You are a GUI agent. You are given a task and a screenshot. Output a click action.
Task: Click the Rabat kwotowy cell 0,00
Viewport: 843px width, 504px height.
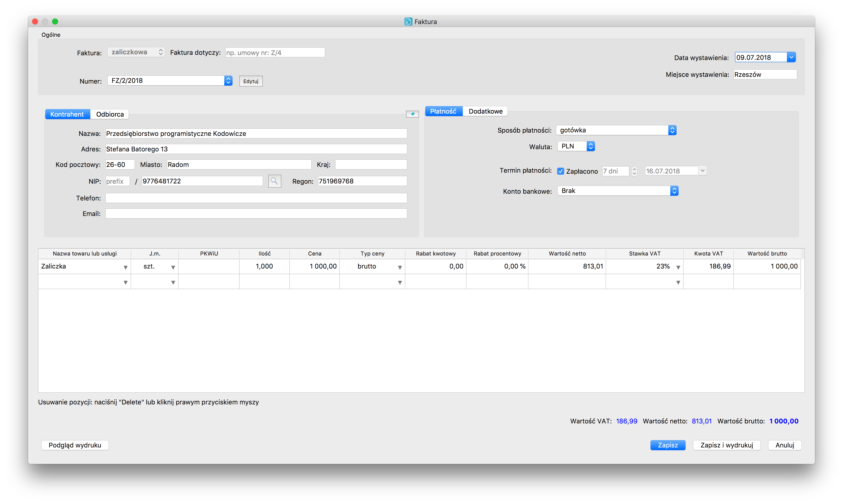click(436, 267)
